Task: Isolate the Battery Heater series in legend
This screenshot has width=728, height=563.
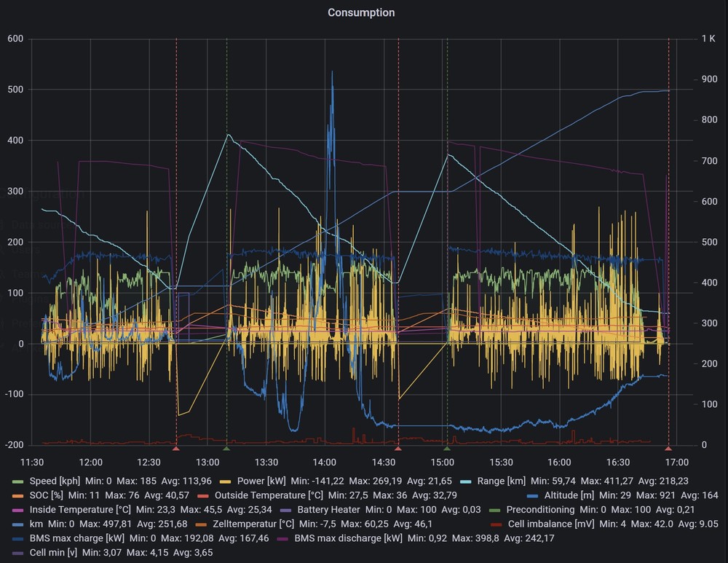Action: (x=328, y=510)
